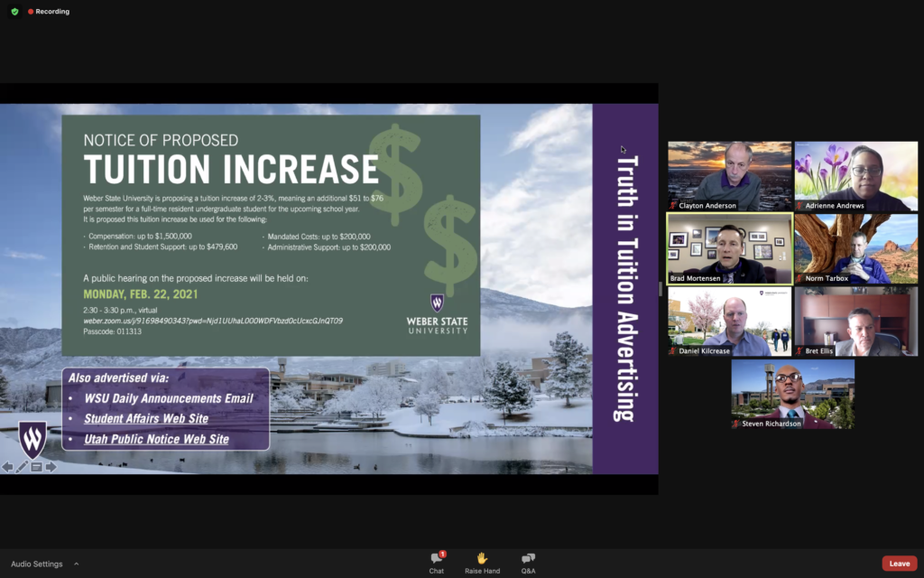This screenshot has width=924, height=578.
Task: Open Audio Settings
Action: (x=36, y=564)
